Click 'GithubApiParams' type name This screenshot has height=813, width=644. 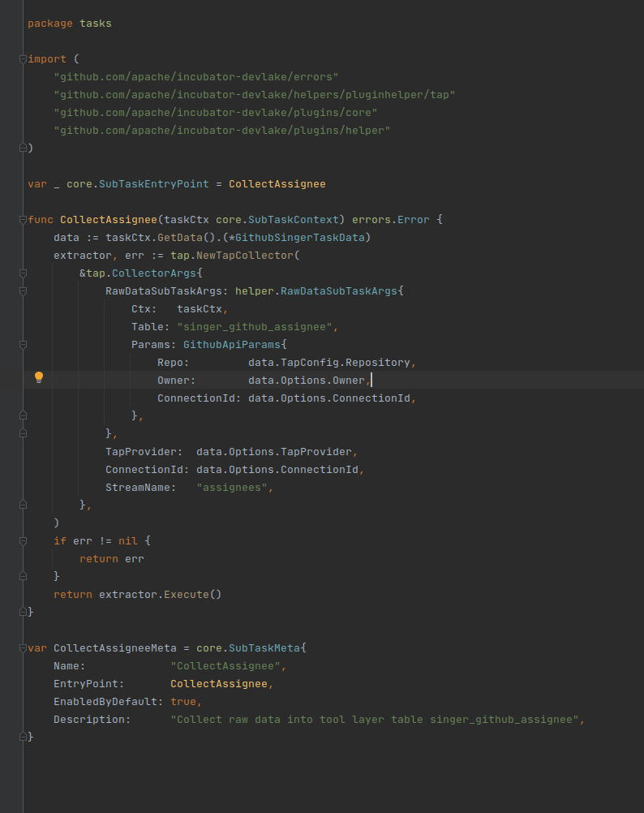[232, 345]
